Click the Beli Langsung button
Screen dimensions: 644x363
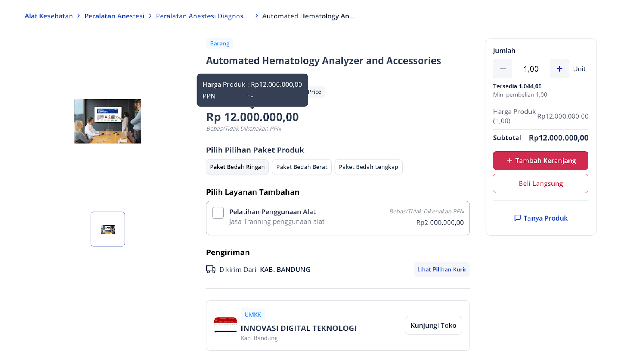coord(541,183)
